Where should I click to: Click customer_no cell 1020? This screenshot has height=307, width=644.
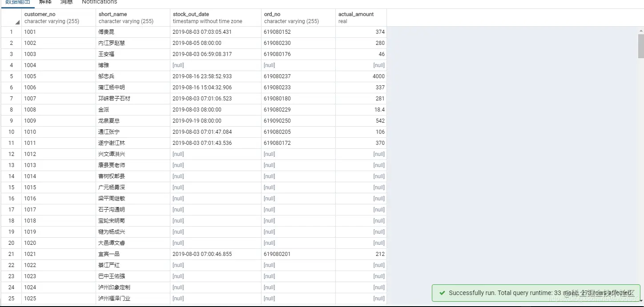pyautogui.click(x=59, y=243)
